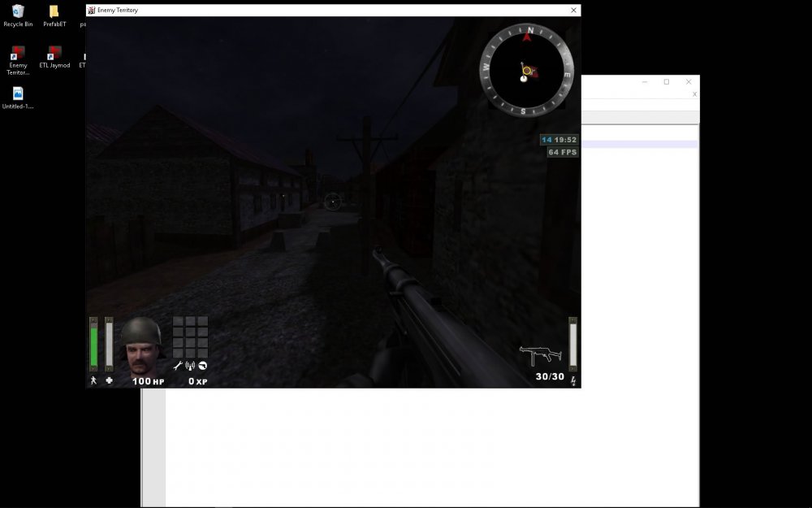
Task: Click the helmet light weapons skill icon
Action: [x=202, y=366]
